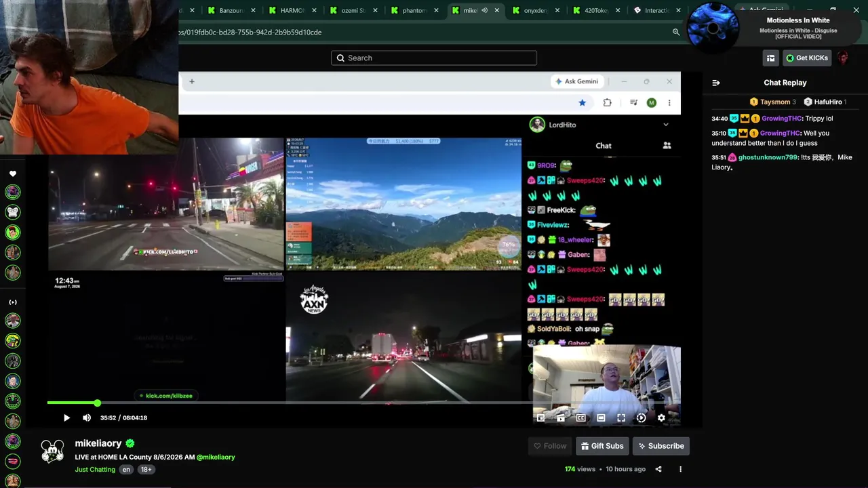The image size is (868, 488).
Task: Open the first followed channel avatar in the sidebar
Action: tap(13, 192)
